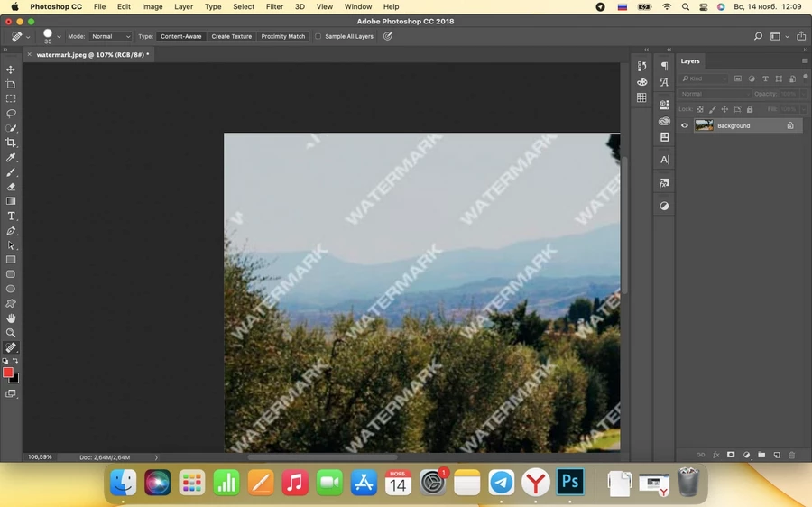Select the Lasso tool
Viewport: 812px width, 507px height.
11,114
